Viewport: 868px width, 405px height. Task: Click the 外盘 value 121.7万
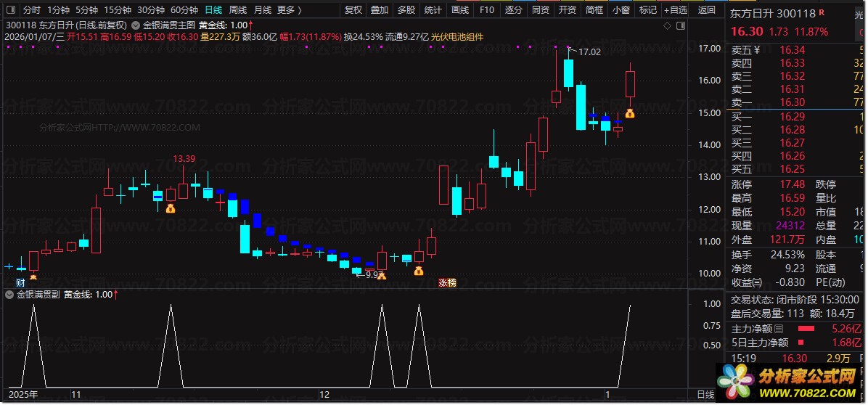(786, 240)
